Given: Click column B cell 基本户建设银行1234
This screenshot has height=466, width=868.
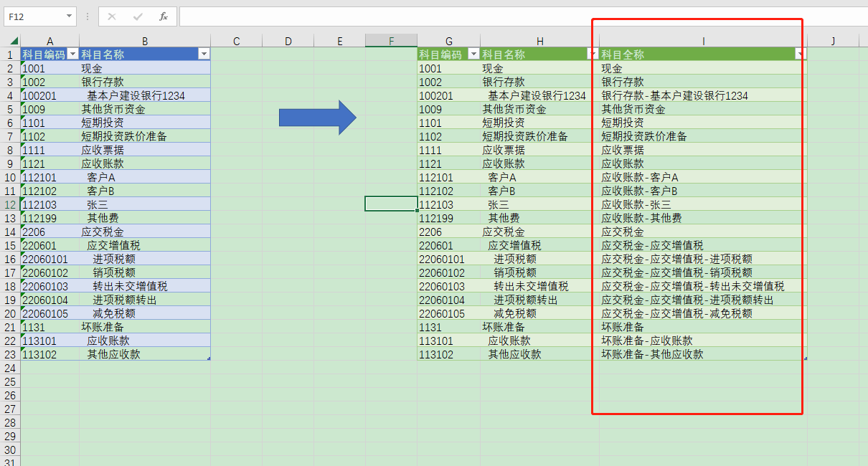Looking at the screenshot, I should coord(145,95).
